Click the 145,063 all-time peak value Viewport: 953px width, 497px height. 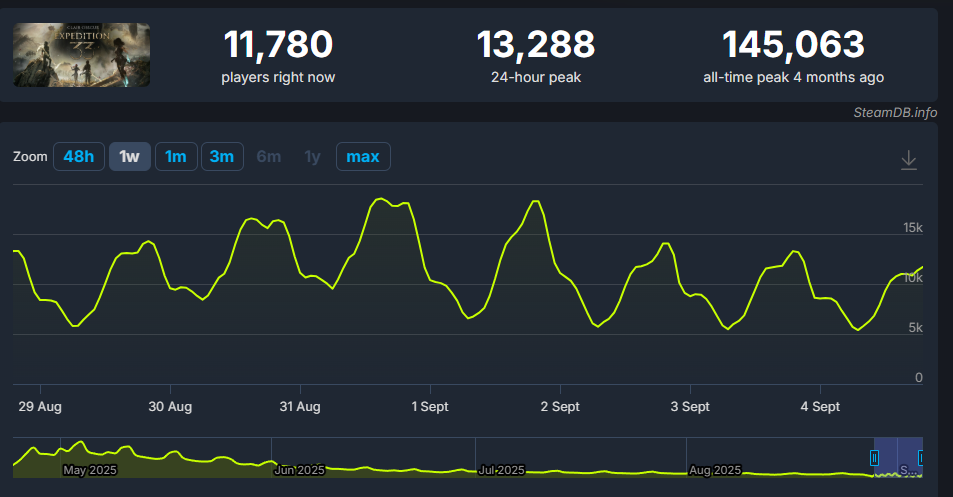tap(793, 45)
